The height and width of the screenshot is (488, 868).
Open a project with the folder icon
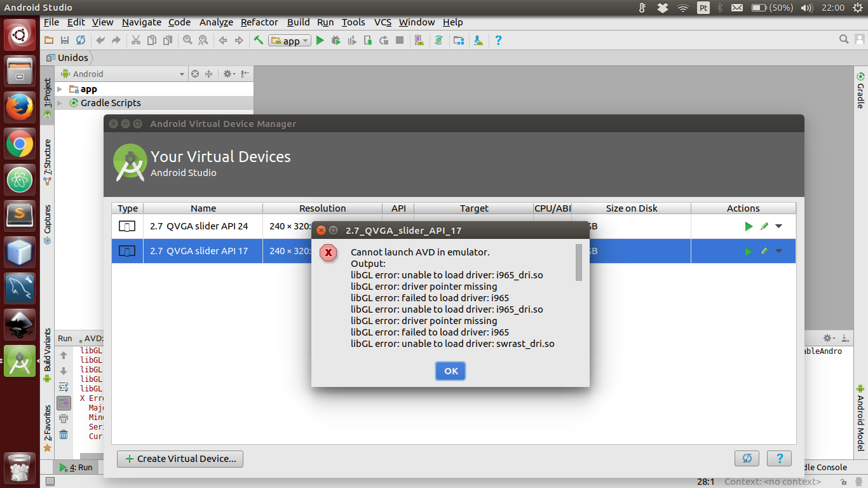click(49, 40)
